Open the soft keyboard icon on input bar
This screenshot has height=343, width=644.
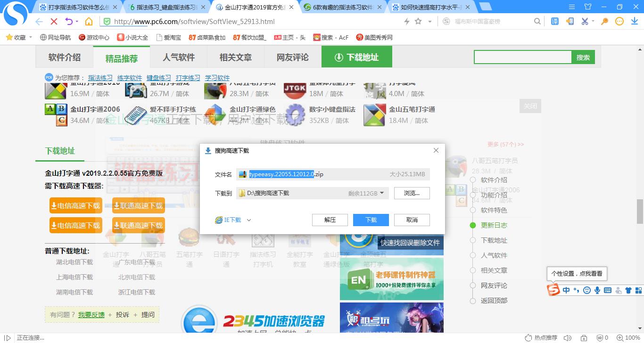pos(608,290)
